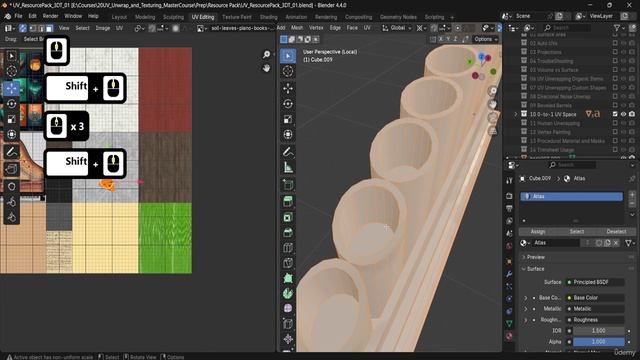Select the Annotate tool in UV editor toolbar

coord(11,152)
